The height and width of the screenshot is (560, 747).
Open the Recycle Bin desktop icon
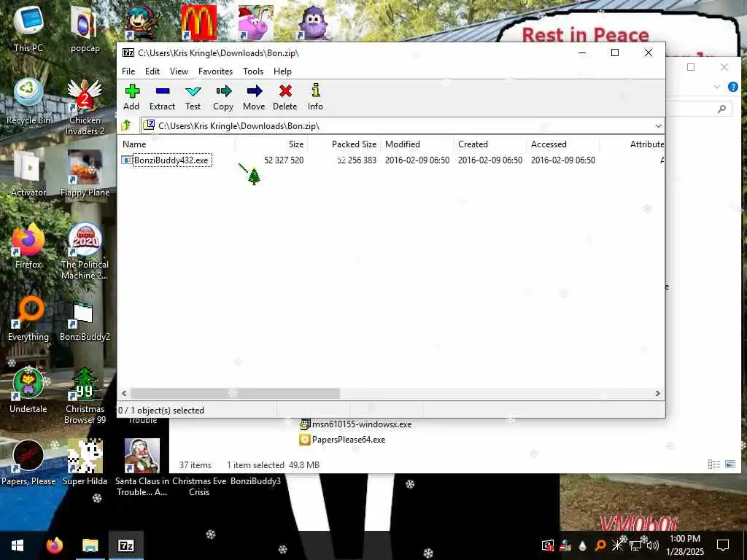coord(28,102)
